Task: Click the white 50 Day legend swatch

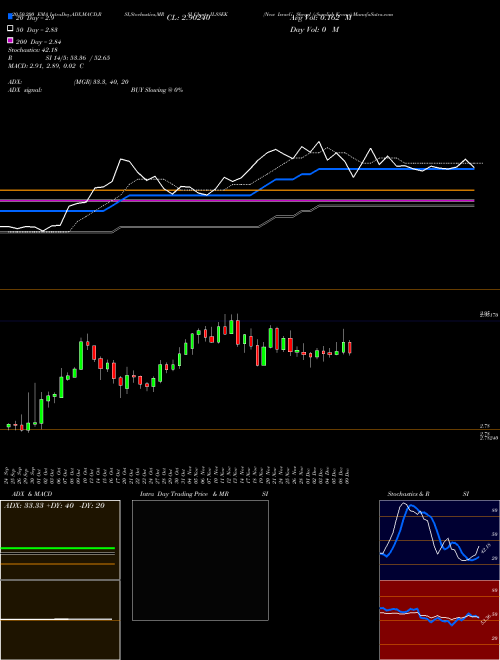Action: (x=11, y=29)
